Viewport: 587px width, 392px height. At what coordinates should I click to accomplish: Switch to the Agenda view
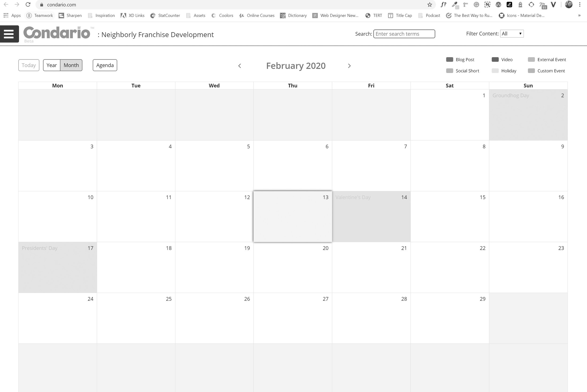tap(105, 65)
